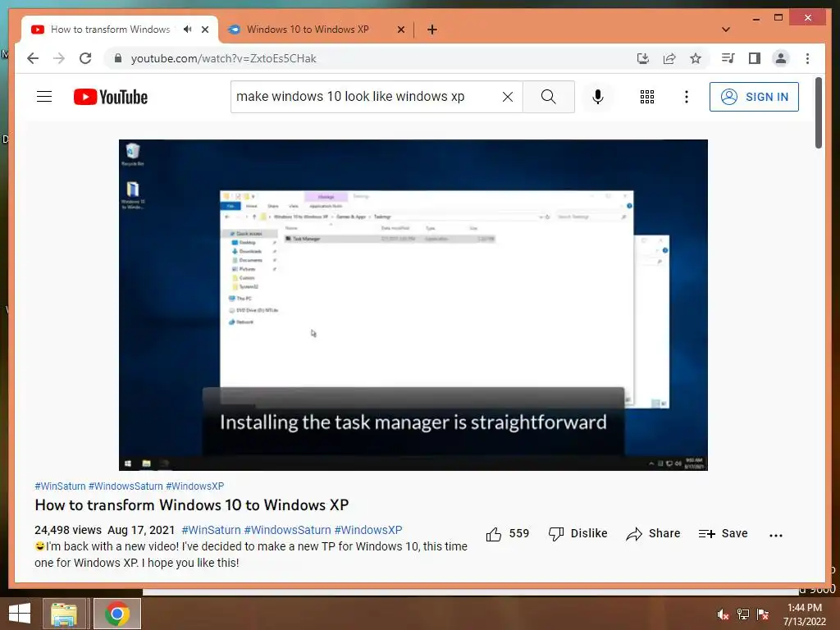Open media controls in Chrome toolbar
Image resolution: width=840 pixels, height=630 pixels.
(x=728, y=58)
